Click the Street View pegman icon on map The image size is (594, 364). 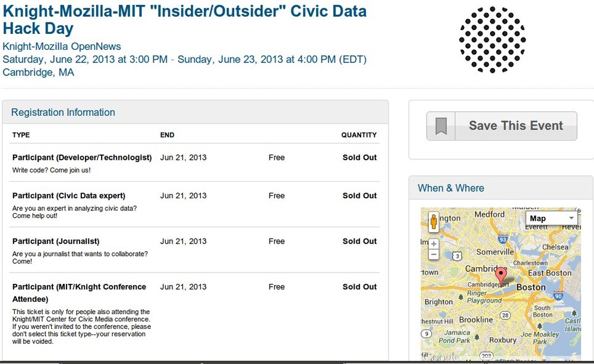point(434,221)
